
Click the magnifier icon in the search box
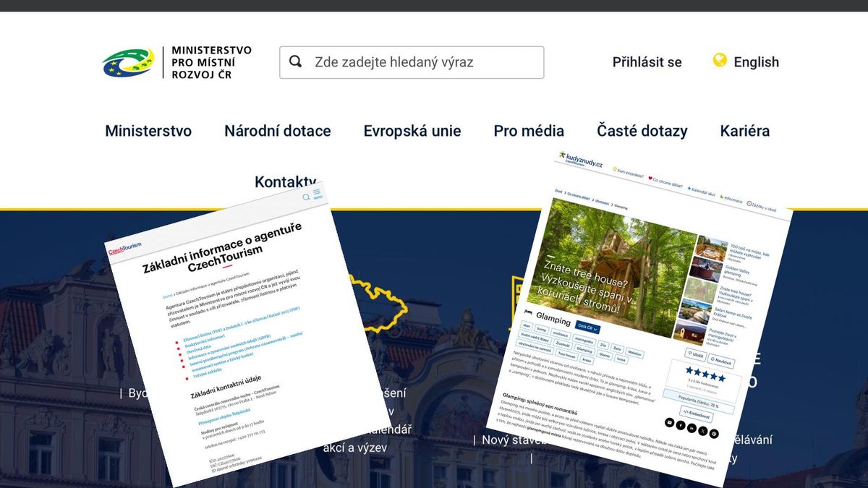[295, 61]
